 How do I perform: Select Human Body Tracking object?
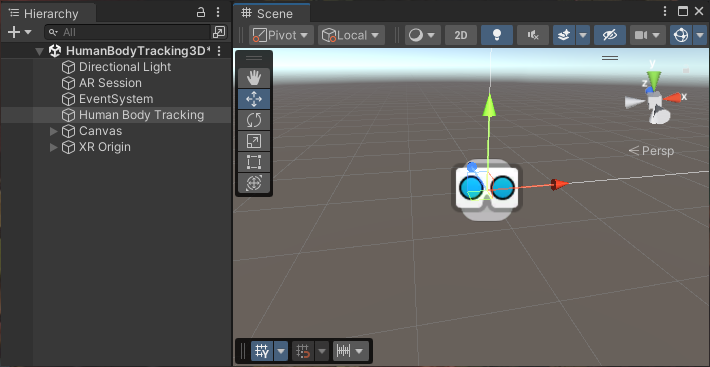click(141, 115)
